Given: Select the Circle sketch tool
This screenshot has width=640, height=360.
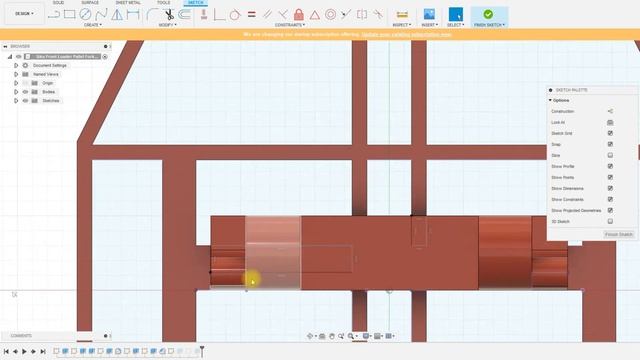Looking at the screenshot, I should click(x=85, y=15).
